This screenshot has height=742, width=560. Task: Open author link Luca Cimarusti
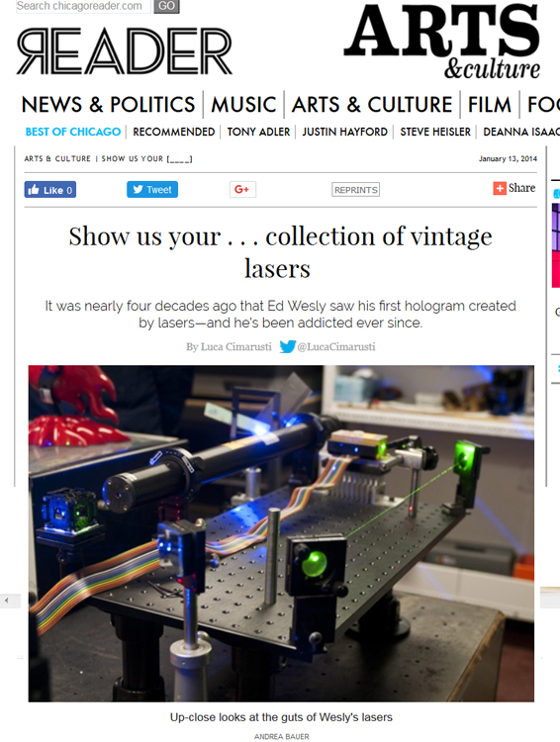[235, 347]
